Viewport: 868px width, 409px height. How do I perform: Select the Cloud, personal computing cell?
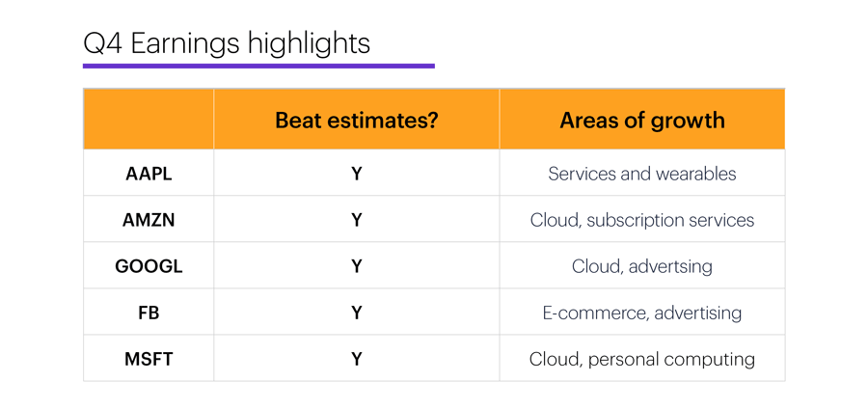[642, 359]
